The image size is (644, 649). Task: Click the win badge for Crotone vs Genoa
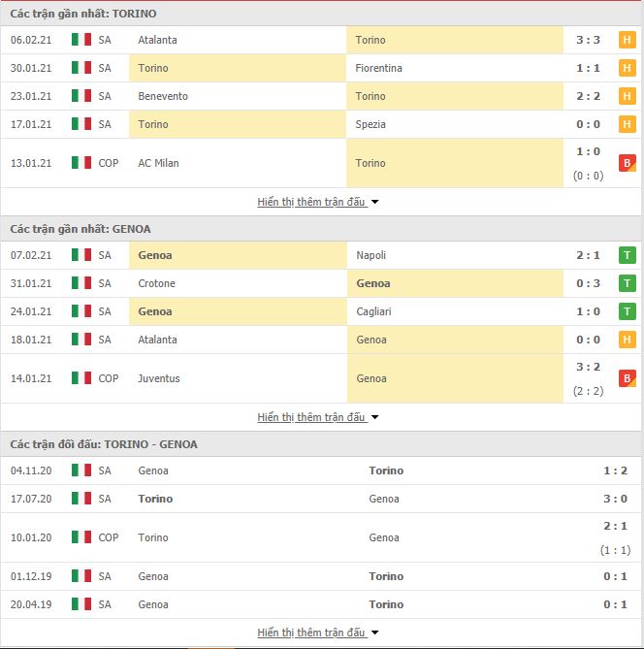[x=628, y=283]
